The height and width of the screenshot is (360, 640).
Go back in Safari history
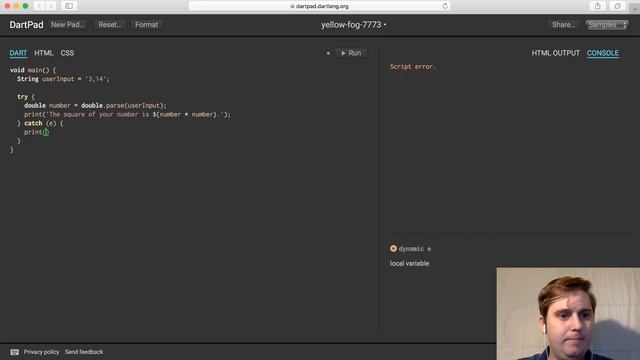(39, 6)
